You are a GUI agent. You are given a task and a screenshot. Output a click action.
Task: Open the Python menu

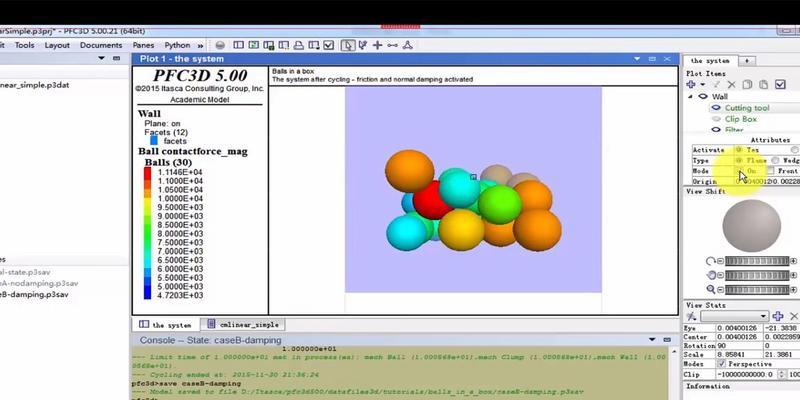coord(177,45)
